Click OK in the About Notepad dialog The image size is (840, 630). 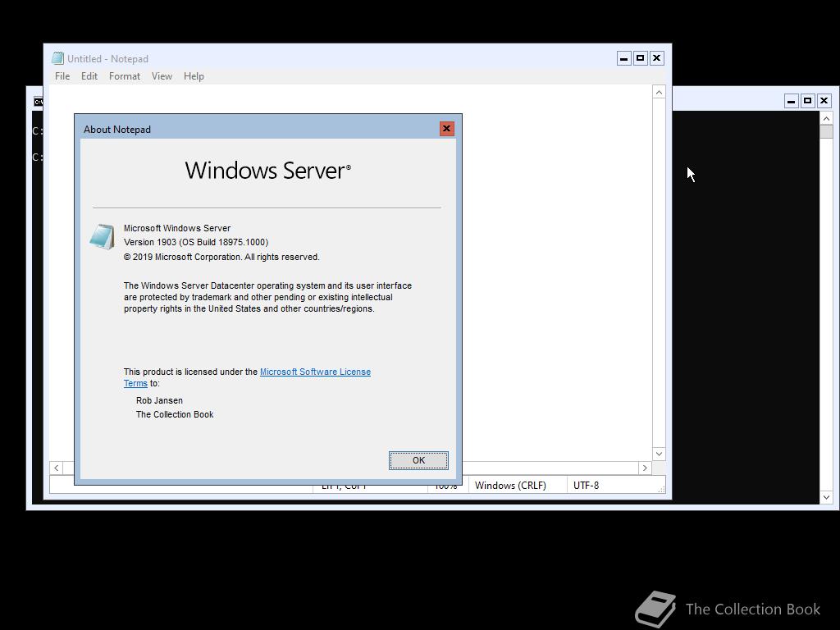coord(418,460)
